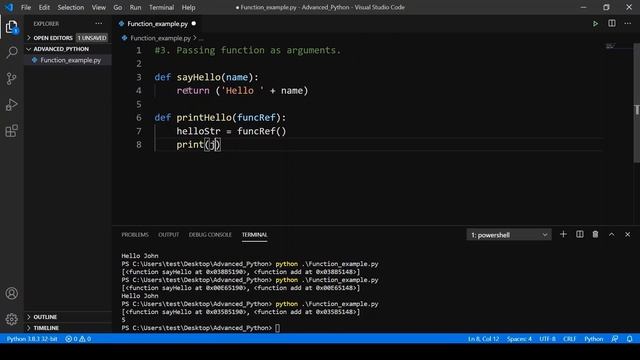The height and width of the screenshot is (360, 640).
Task: Open the Manage gear icon
Action: pos(11,319)
